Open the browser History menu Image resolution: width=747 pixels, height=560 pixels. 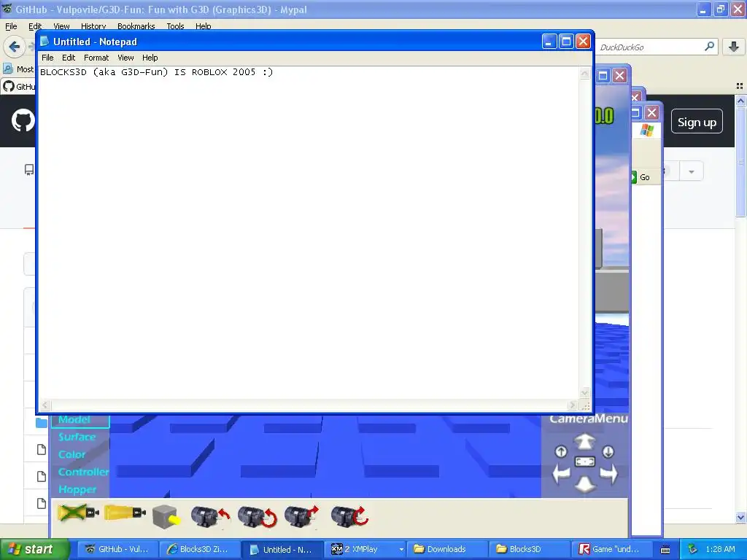[93, 26]
